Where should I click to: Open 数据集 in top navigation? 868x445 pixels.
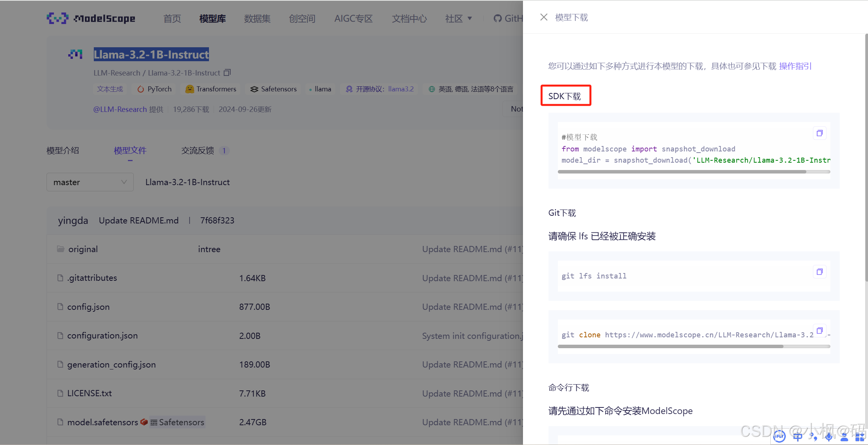pos(257,19)
